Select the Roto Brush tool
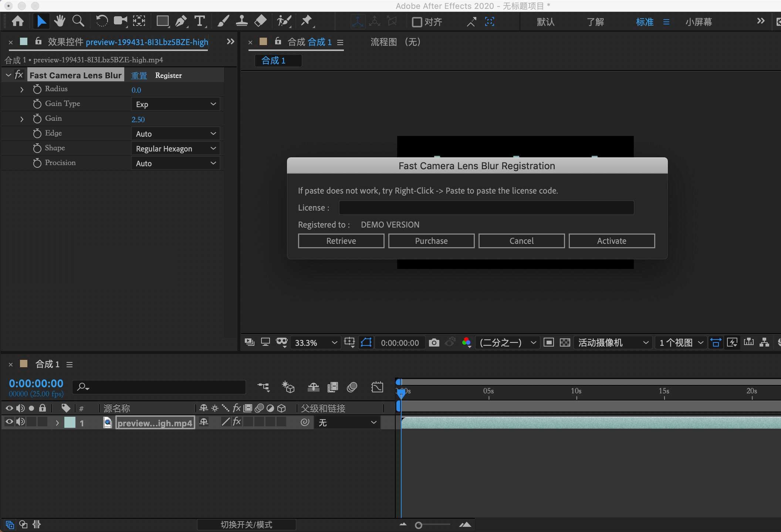 point(284,21)
